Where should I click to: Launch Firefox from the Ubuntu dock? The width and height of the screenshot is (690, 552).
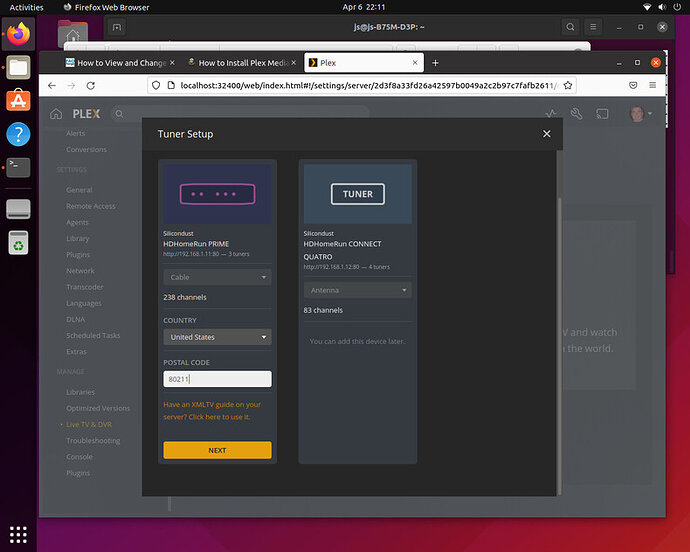pyautogui.click(x=18, y=34)
